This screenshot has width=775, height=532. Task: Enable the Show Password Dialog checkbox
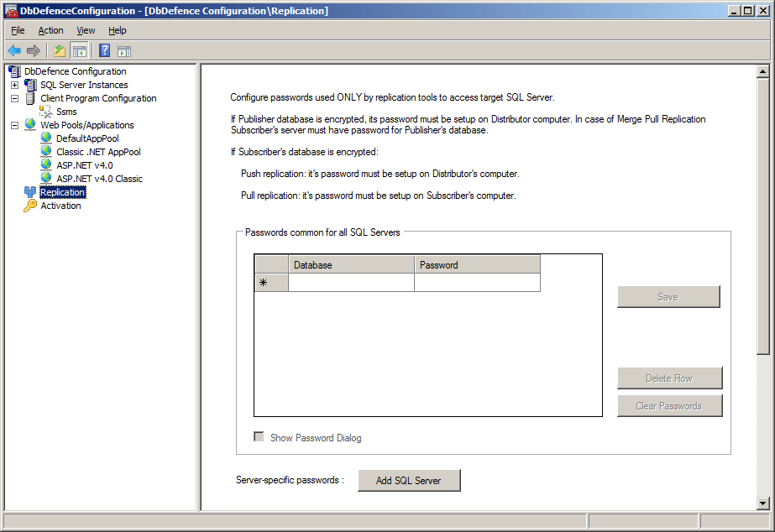(x=259, y=437)
